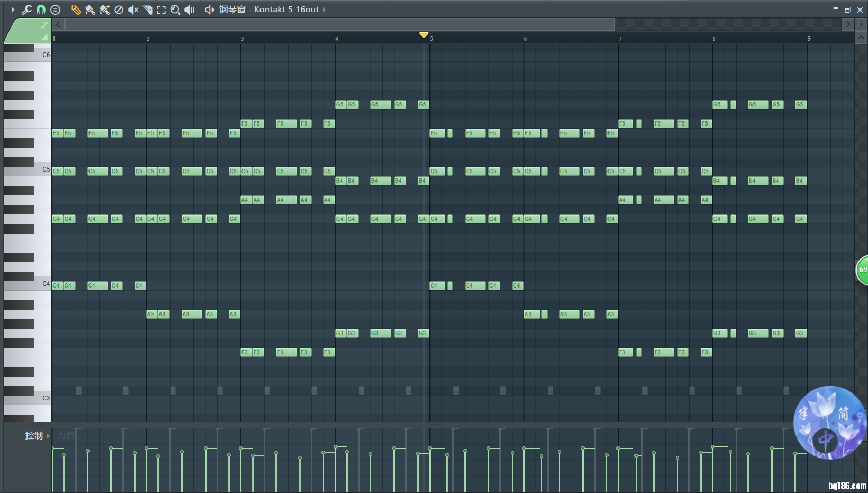The height and width of the screenshot is (493, 868).
Task: Click the velocity handle at bar 5
Action: 430,449
